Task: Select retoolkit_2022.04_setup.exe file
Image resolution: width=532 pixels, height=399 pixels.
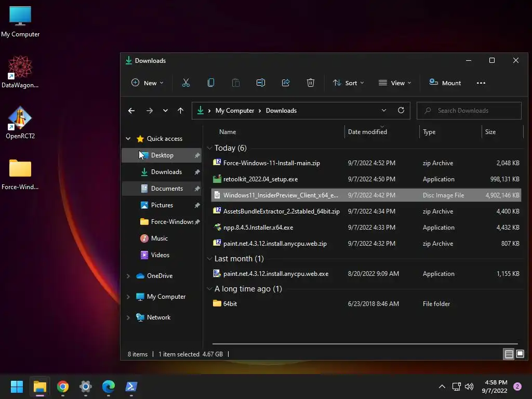Action: click(366, 179)
